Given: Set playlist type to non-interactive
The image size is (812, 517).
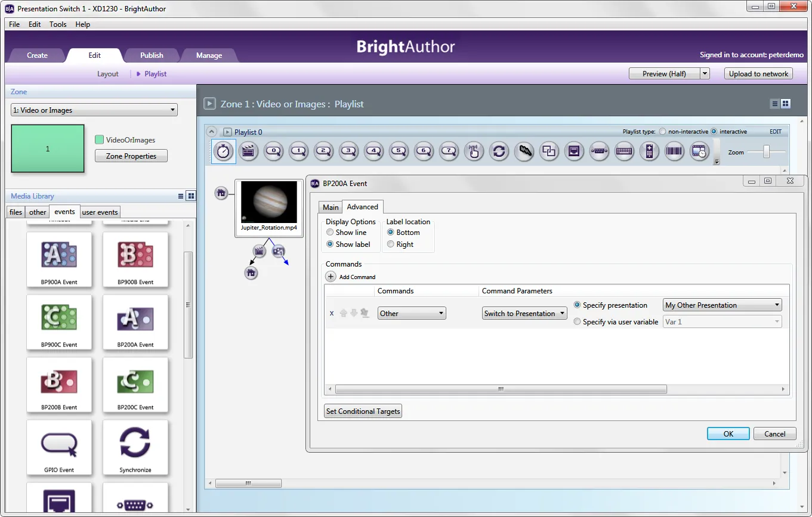Looking at the screenshot, I should point(663,132).
